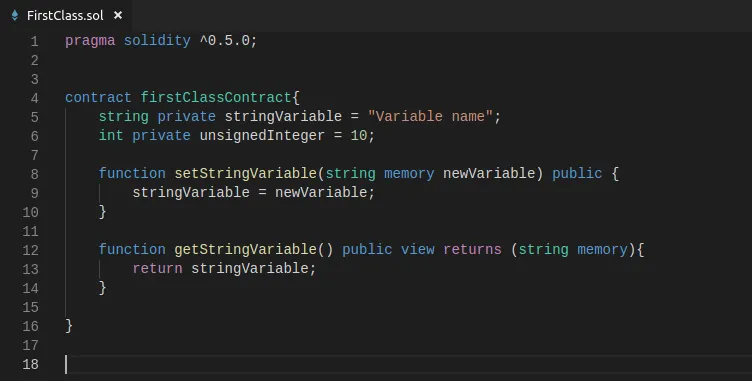The width and height of the screenshot is (752, 381).
Task: Click 'newVariable' parameter on line 8
Action: (489, 173)
